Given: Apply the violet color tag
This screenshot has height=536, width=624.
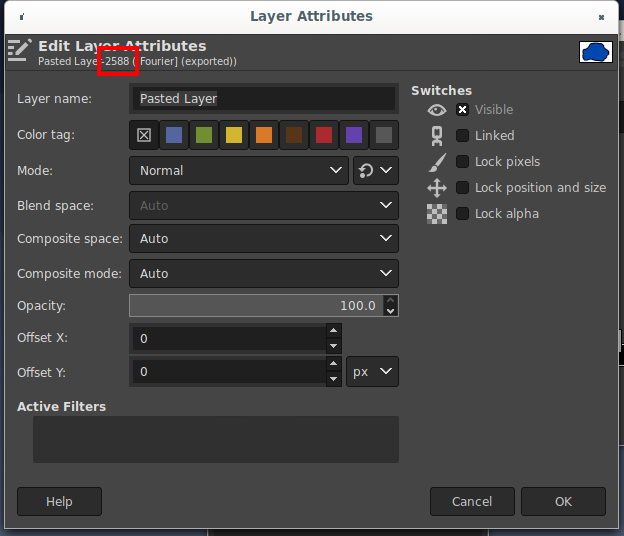Looking at the screenshot, I should [353, 135].
